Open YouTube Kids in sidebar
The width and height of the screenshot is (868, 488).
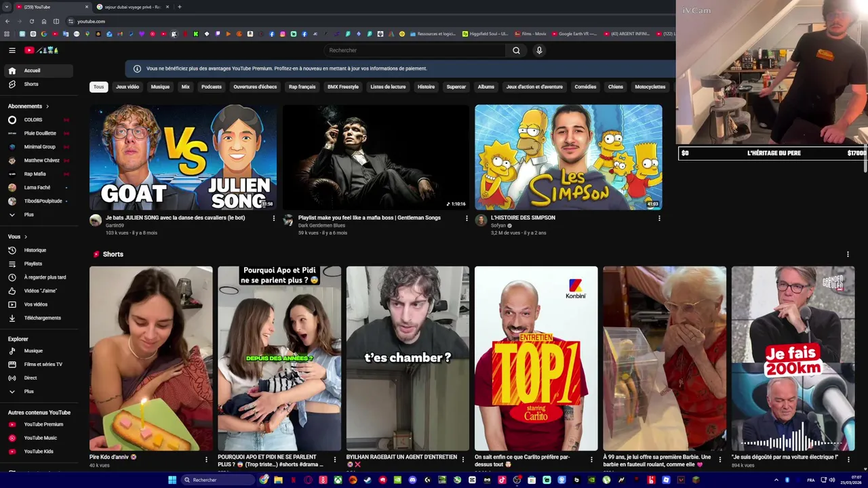point(39,451)
